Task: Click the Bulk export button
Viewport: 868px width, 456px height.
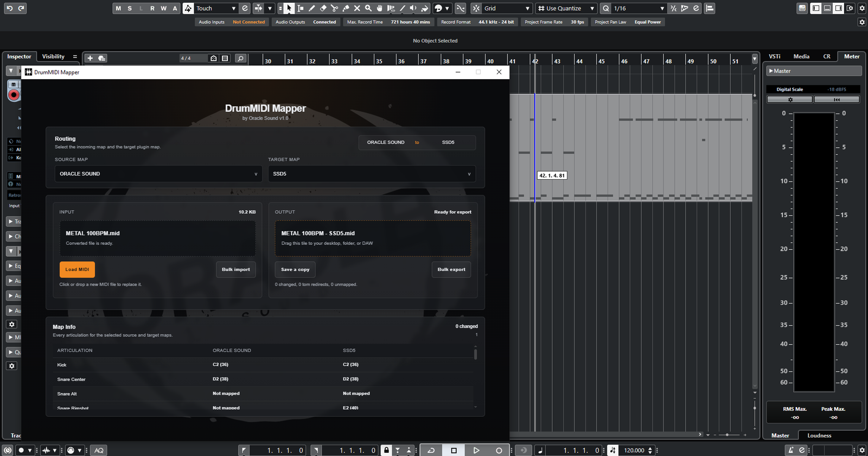Action: [451, 269]
